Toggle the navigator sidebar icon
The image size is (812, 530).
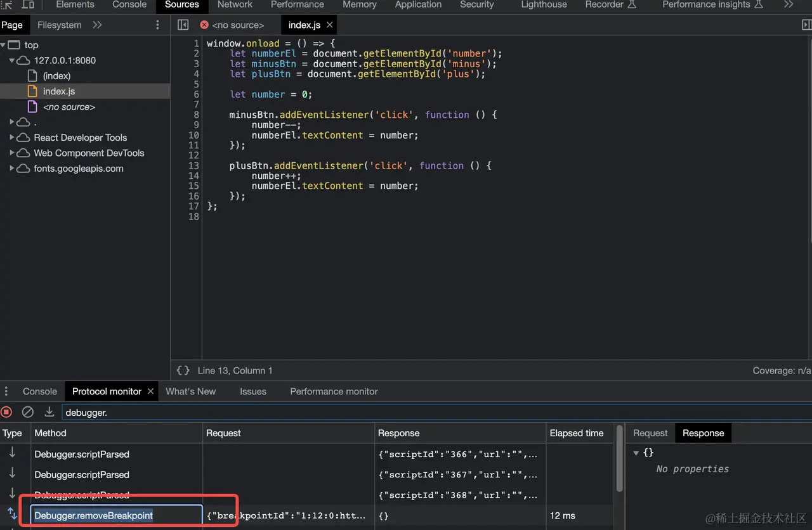tap(183, 25)
